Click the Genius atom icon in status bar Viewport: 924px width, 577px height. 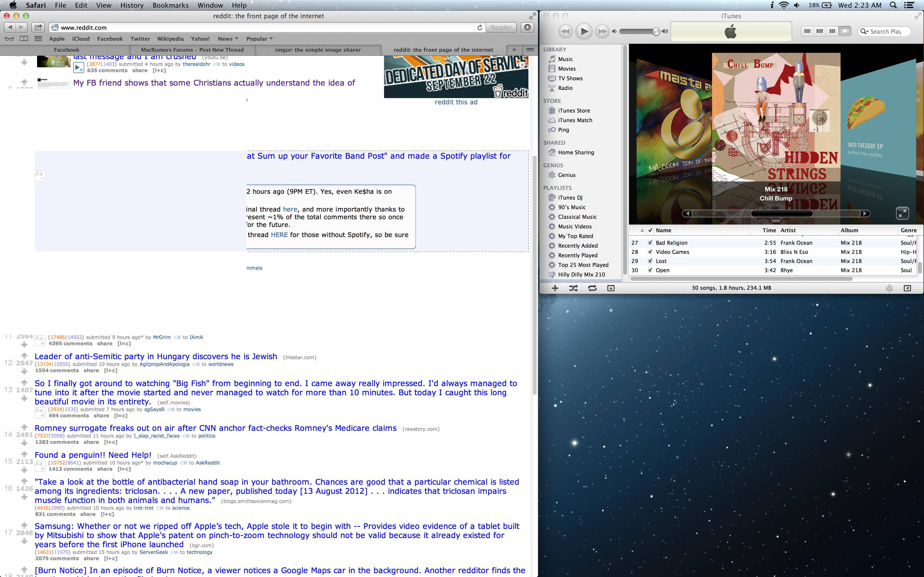coord(889,288)
